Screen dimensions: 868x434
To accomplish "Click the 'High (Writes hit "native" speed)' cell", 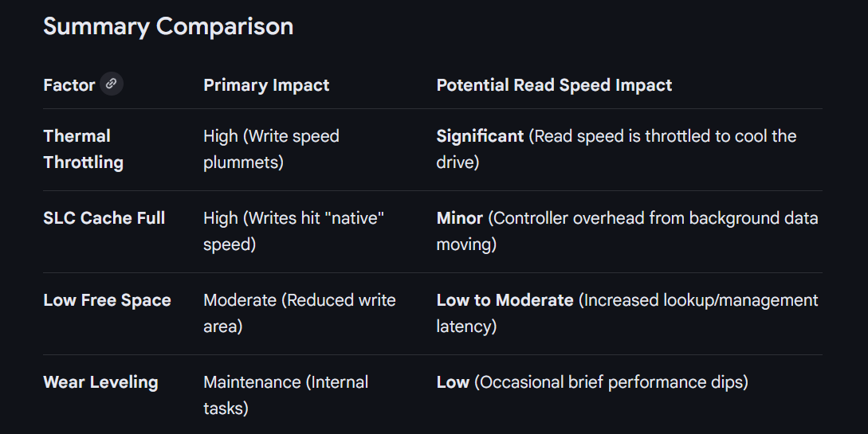I will coord(293,231).
